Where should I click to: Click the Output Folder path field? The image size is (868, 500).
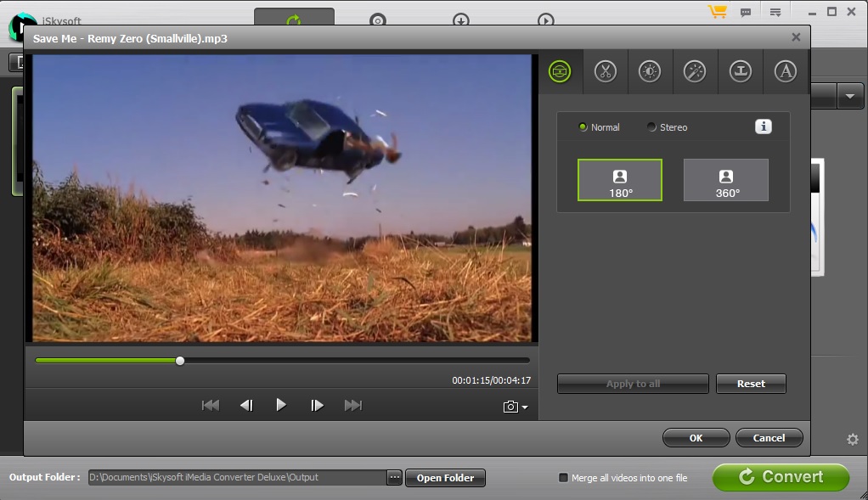[237, 477]
